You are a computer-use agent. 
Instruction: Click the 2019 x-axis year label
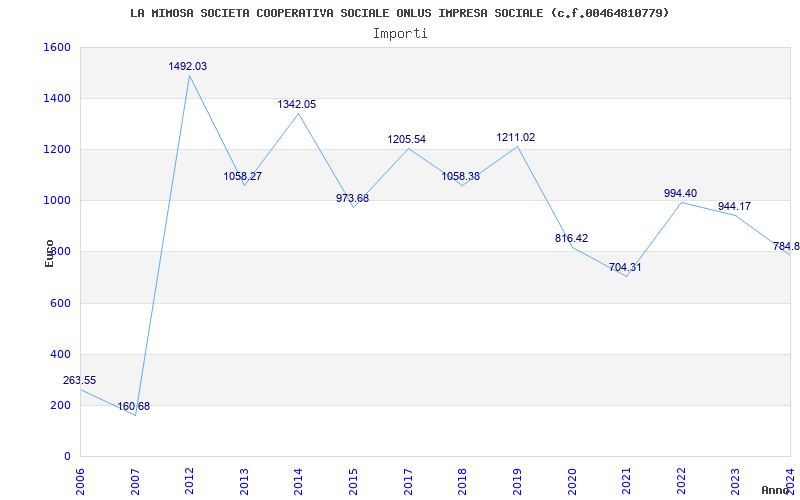(x=517, y=482)
